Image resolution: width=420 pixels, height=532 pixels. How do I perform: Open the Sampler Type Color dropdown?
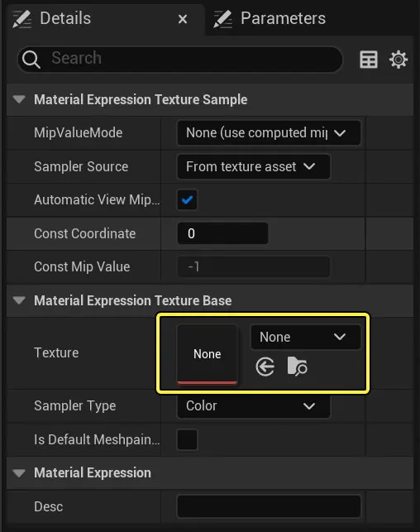pyautogui.click(x=254, y=405)
